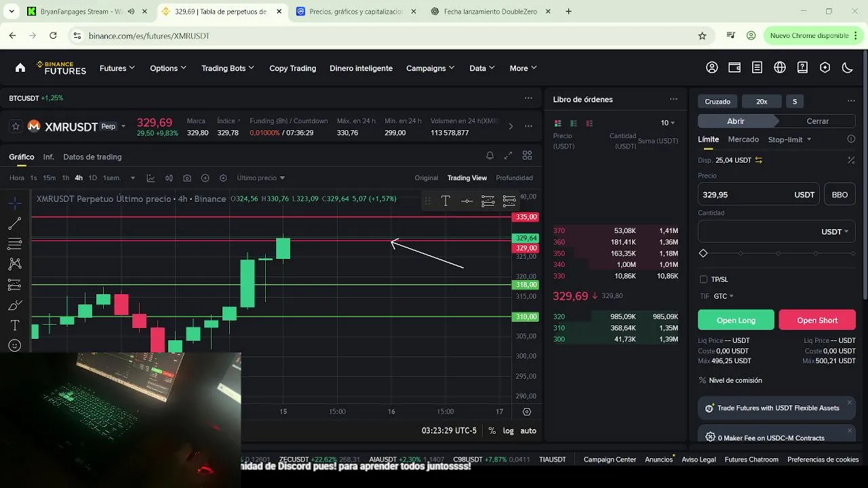The image size is (868, 488).
Task: Click horizontal line tool in floating toolbar
Action: click(467, 201)
